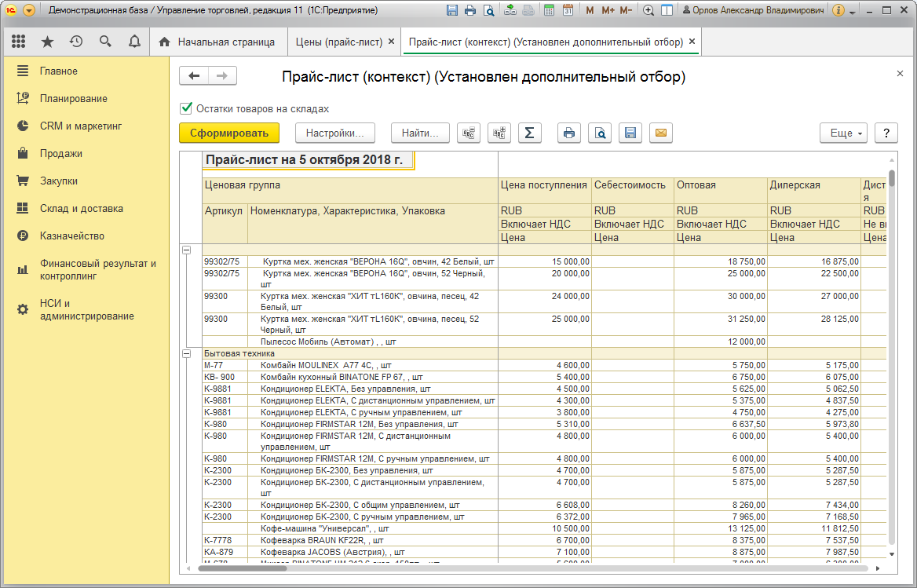917x588 pixels.
Task: Collapse the unnamed first price group
Action: click(x=187, y=250)
